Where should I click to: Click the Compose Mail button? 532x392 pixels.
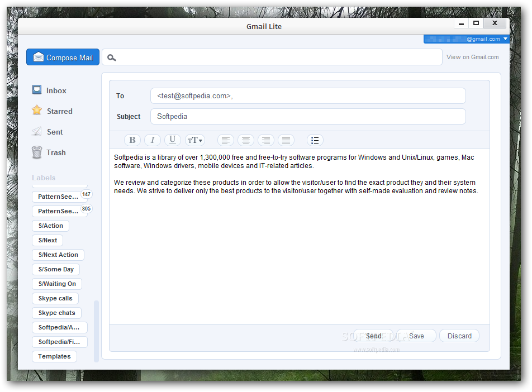63,58
